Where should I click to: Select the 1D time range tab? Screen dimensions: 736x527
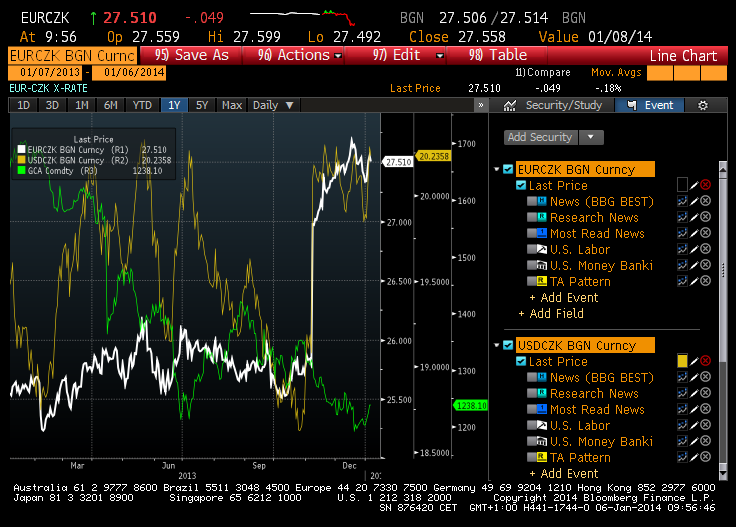23,105
